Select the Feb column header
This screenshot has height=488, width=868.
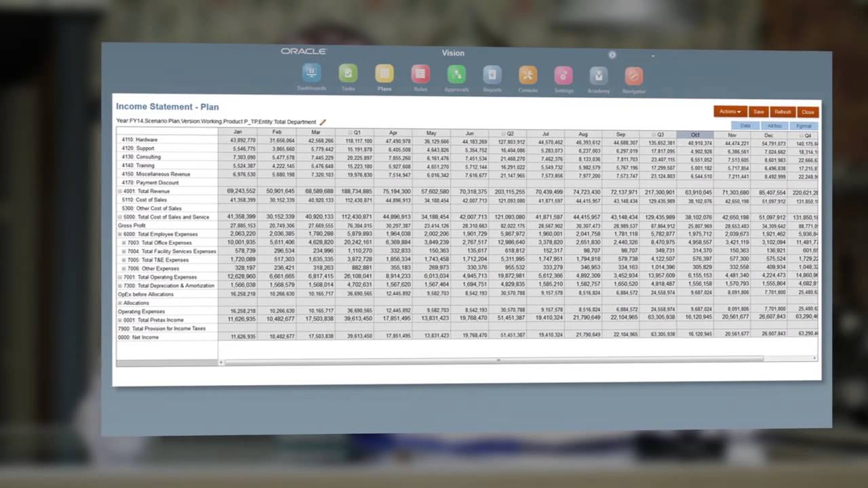click(x=277, y=132)
